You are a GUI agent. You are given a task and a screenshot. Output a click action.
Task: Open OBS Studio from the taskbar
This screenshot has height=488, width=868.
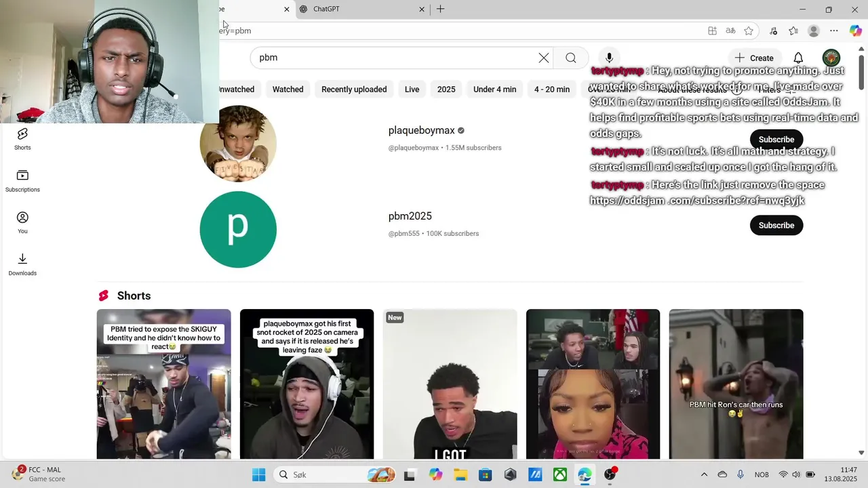[610, 475]
